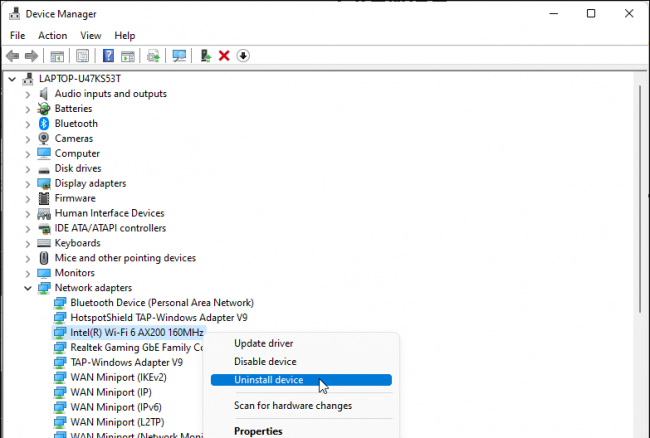Click Scan for hardware changes toolbar icon

179,56
